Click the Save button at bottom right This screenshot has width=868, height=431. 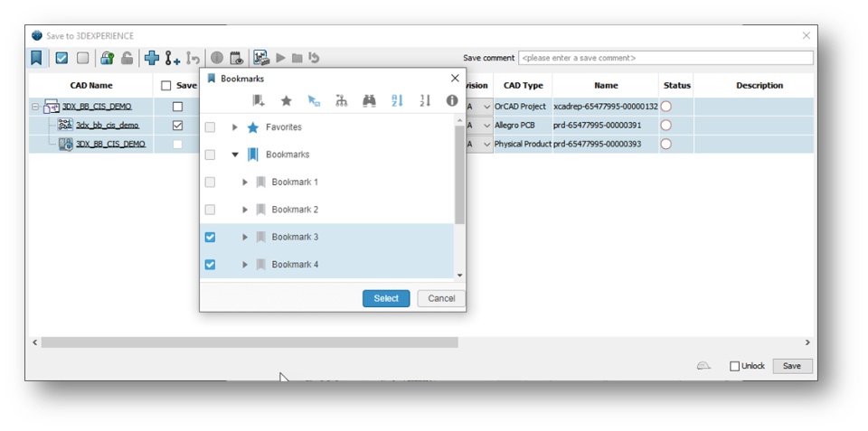tap(792, 366)
